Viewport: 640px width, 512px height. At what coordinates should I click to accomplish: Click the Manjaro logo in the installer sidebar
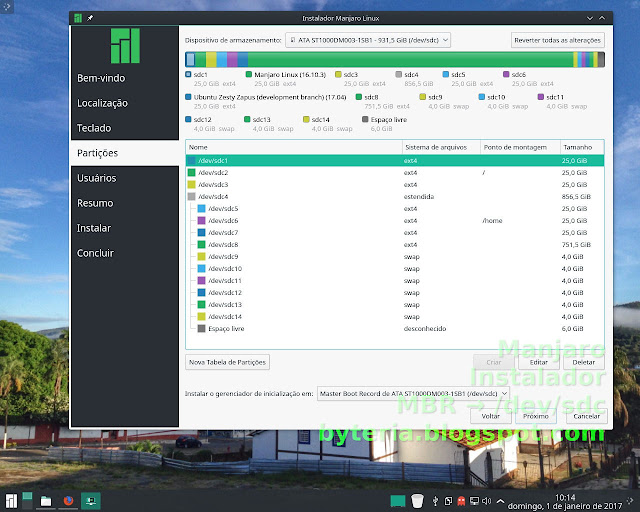125,46
